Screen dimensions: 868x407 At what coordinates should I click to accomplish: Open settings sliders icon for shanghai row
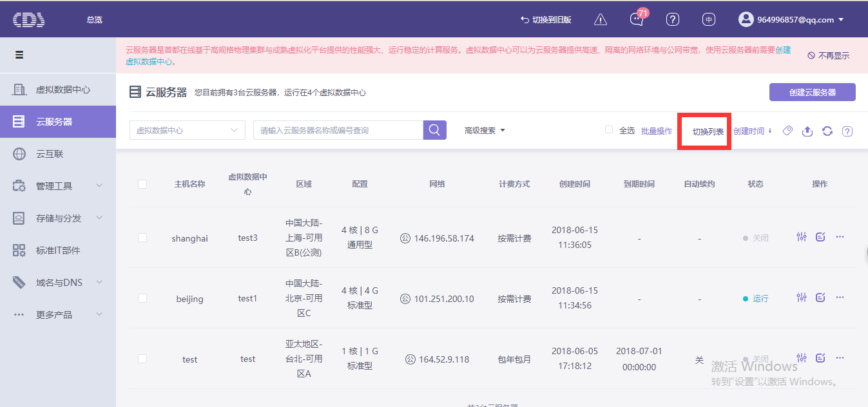tap(802, 237)
